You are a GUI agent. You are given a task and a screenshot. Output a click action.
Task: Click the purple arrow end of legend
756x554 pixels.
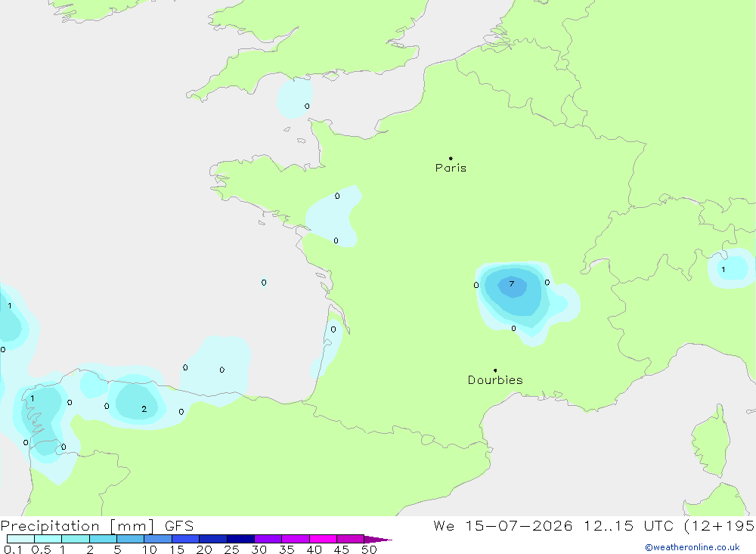pyautogui.click(x=378, y=539)
